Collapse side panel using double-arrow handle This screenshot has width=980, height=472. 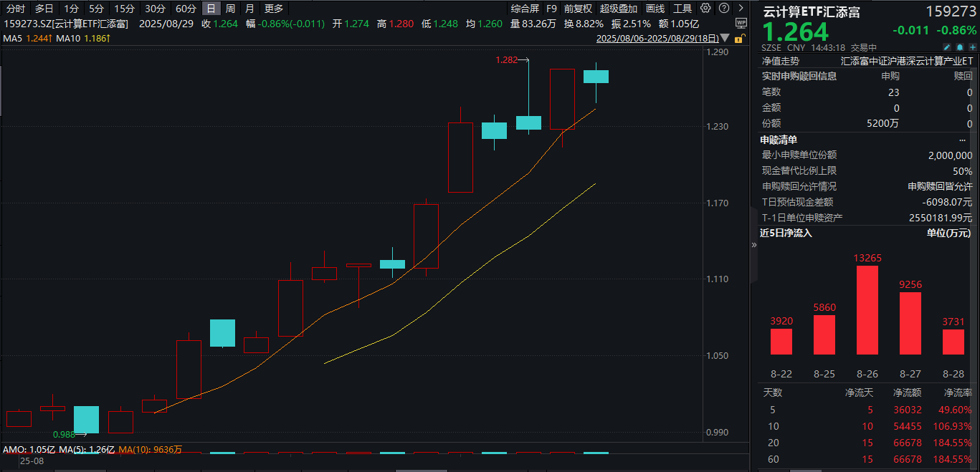(x=753, y=245)
